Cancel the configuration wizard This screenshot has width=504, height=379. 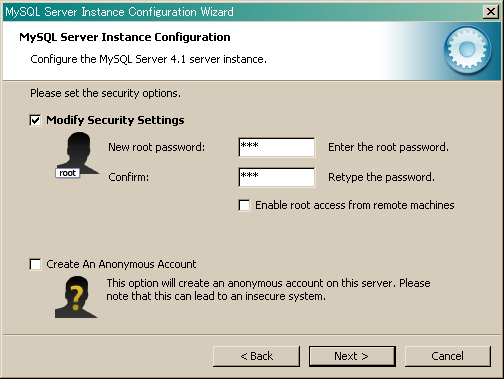point(448,356)
